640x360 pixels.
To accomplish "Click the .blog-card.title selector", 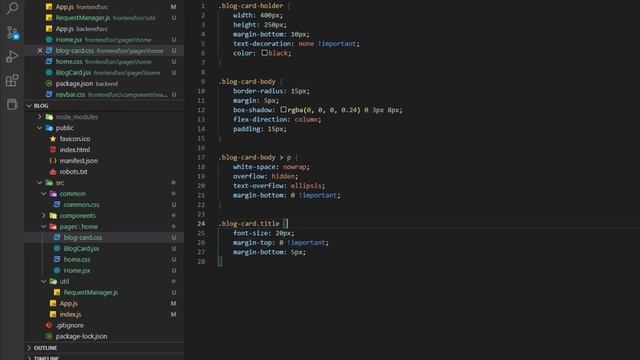I will tap(249, 224).
